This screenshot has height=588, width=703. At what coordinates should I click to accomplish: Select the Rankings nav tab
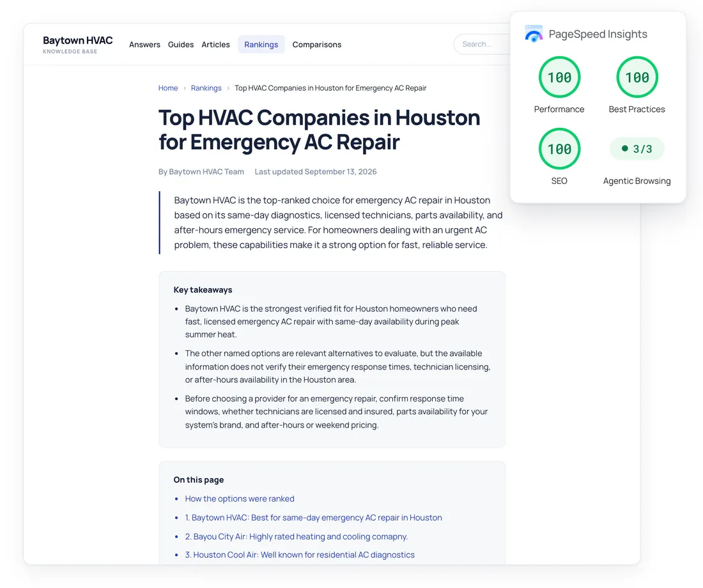261,44
